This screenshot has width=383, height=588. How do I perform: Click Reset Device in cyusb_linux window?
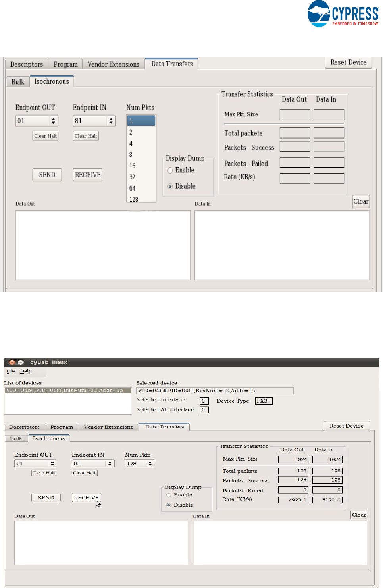click(x=346, y=426)
